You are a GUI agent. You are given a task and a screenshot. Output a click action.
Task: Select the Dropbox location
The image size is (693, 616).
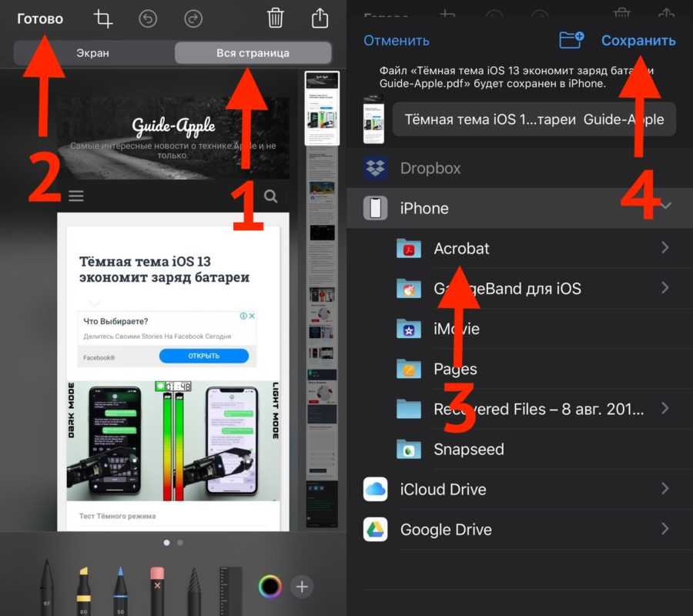[x=519, y=168]
